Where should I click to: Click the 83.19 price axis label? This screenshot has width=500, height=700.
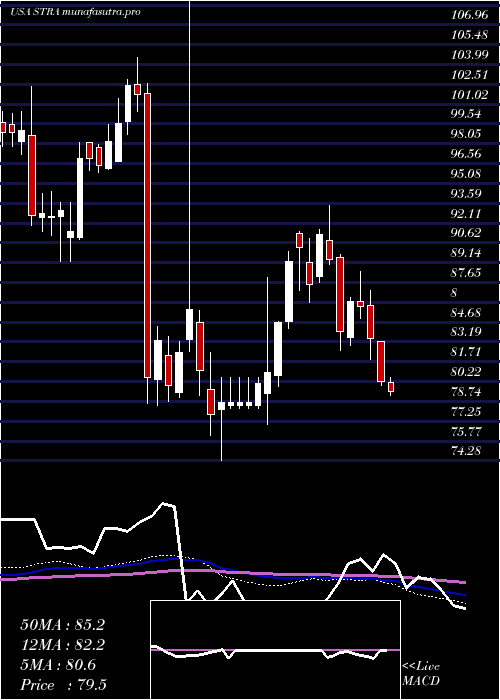(x=466, y=332)
